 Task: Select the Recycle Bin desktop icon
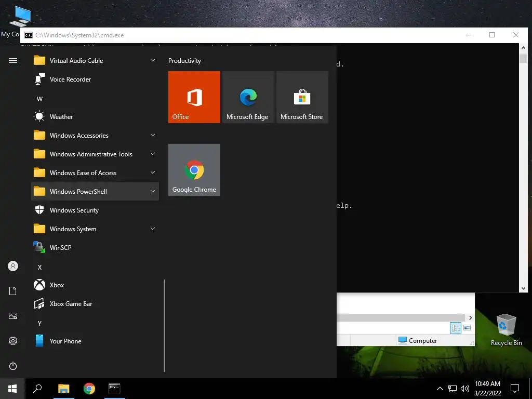pos(506,329)
